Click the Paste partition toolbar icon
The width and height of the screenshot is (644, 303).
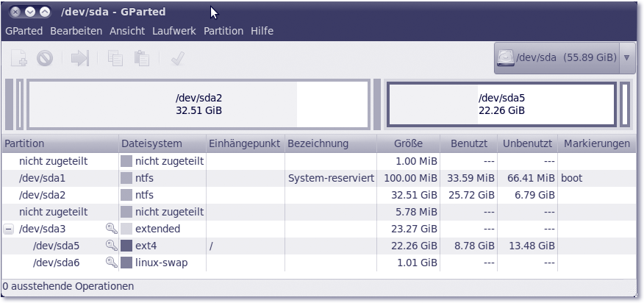point(142,59)
